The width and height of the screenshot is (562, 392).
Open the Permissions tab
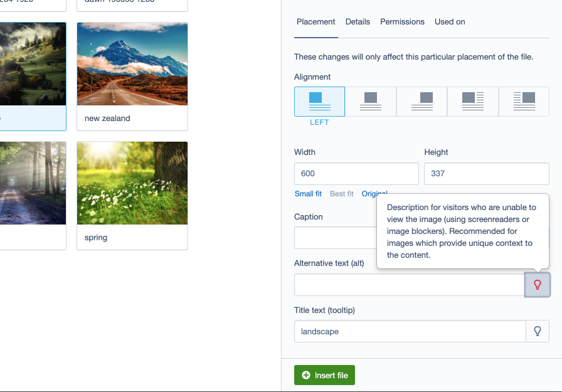(x=402, y=22)
